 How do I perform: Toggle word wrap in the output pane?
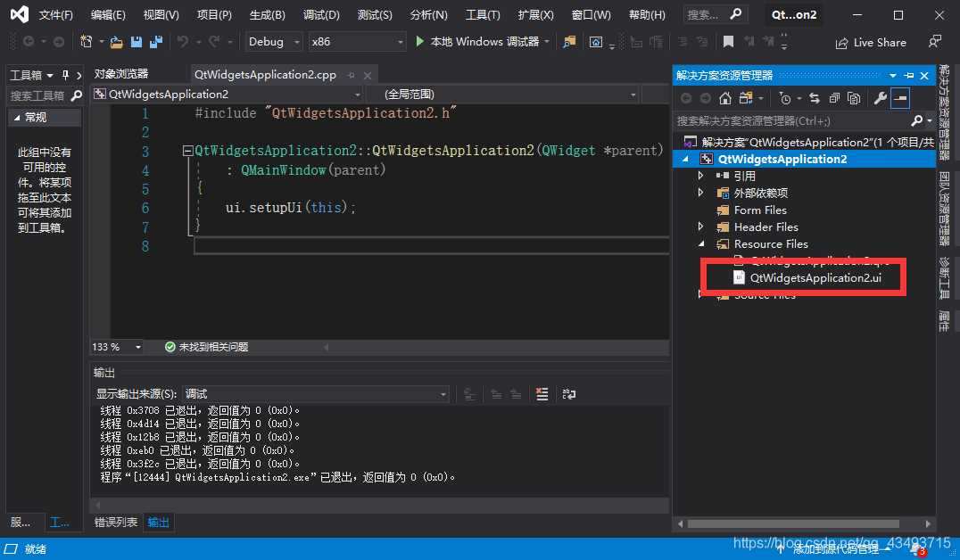(x=569, y=394)
